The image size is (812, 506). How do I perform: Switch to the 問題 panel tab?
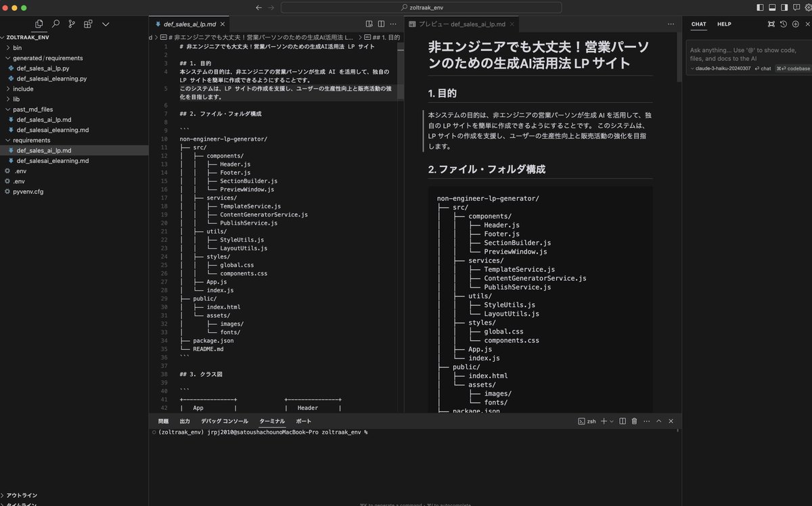click(x=163, y=421)
